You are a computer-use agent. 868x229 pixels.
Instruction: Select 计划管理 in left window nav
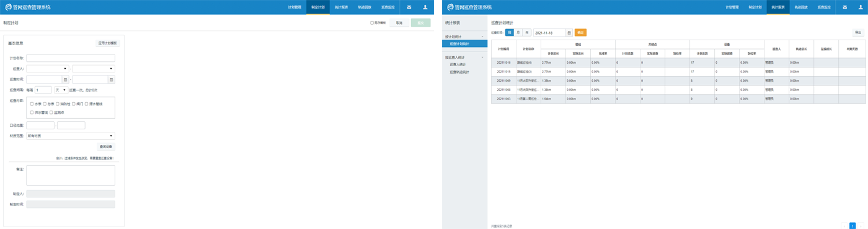coord(294,7)
